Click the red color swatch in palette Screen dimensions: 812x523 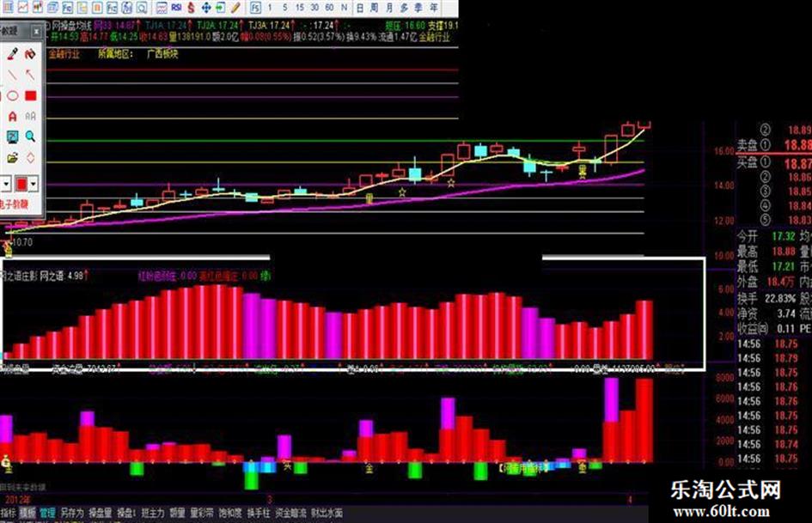click(x=21, y=183)
